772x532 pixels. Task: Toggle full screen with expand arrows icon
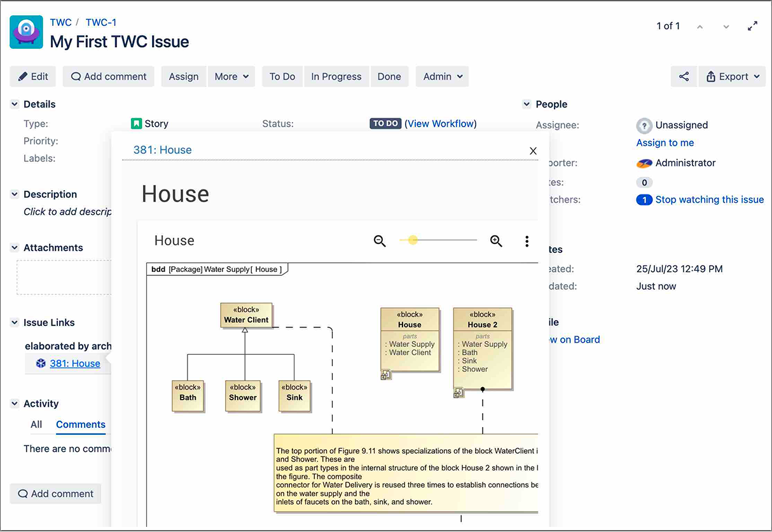pyautogui.click(x=752, y=26)
